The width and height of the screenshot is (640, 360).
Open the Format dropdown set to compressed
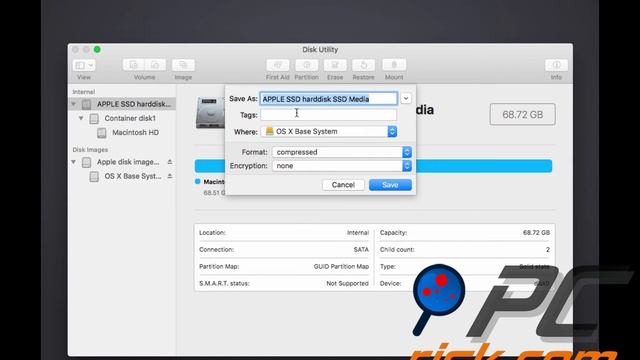[x=342, y=152]
